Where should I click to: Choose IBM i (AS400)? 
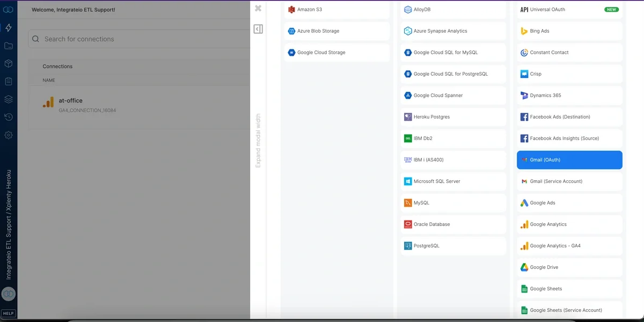[453, 160]
